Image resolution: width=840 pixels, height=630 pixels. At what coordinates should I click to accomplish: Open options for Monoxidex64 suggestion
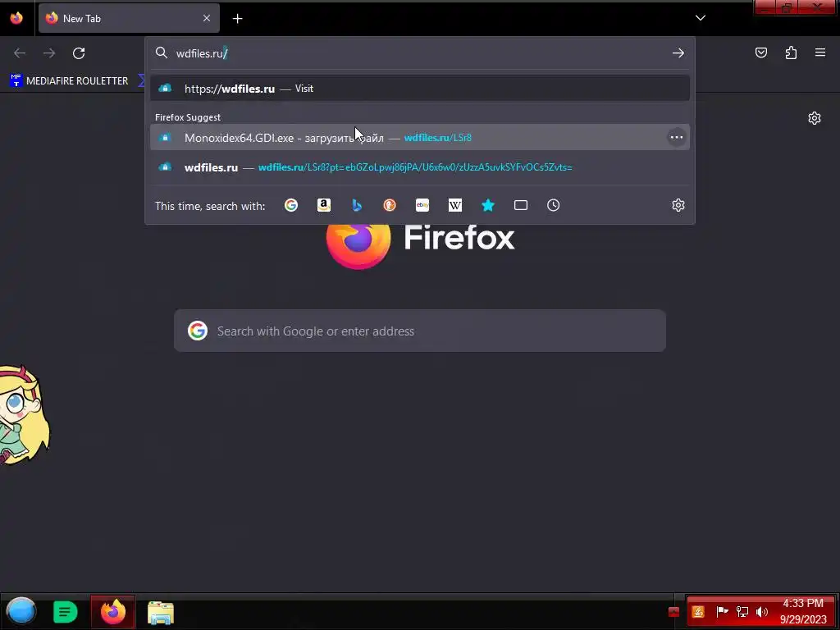point(677,138)
